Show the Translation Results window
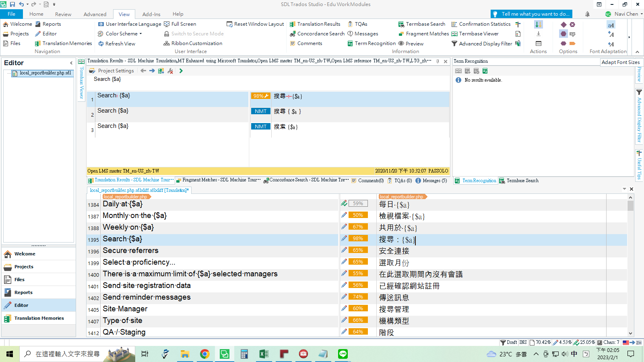The image size is (644, 362). pos(315,24)
